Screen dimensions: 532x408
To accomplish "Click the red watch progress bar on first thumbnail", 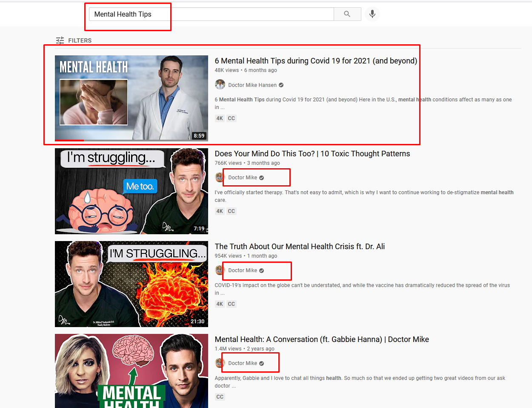I will click(69, 140).
